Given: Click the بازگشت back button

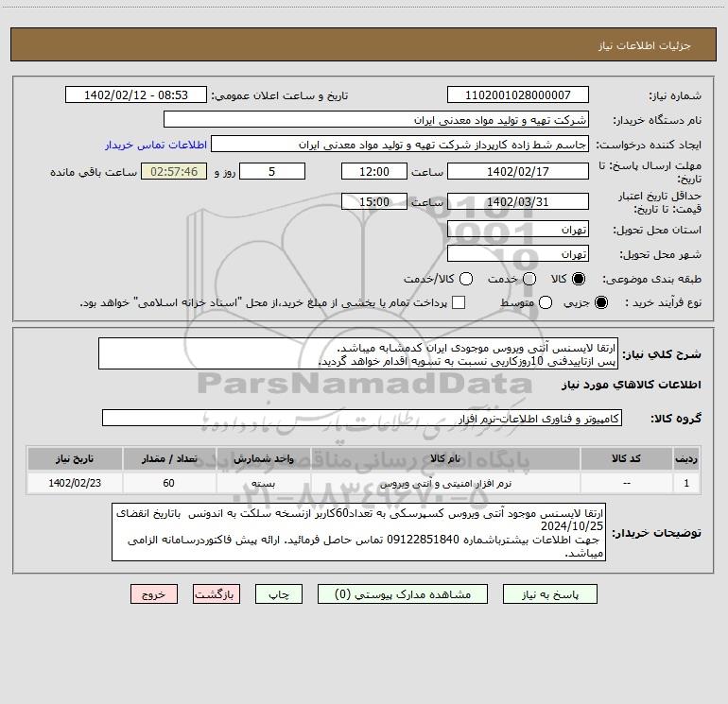Looking at the screenshot, I should [217, 594].
